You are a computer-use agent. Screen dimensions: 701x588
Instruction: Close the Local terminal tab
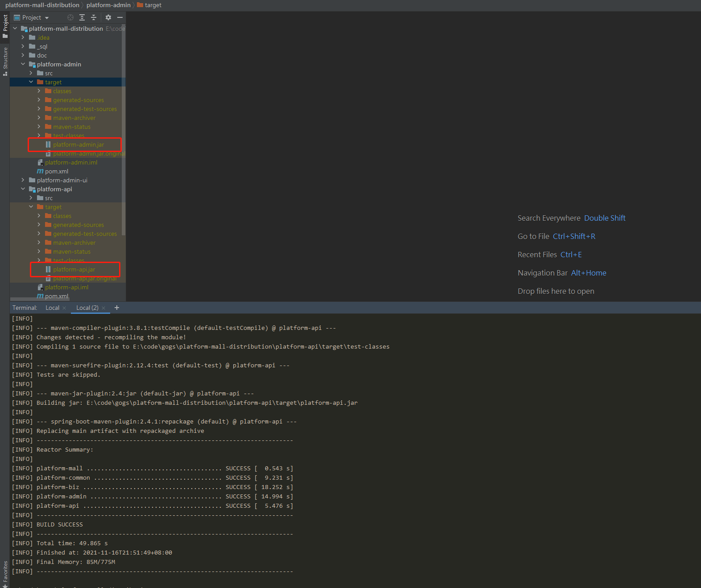(64, 308)
